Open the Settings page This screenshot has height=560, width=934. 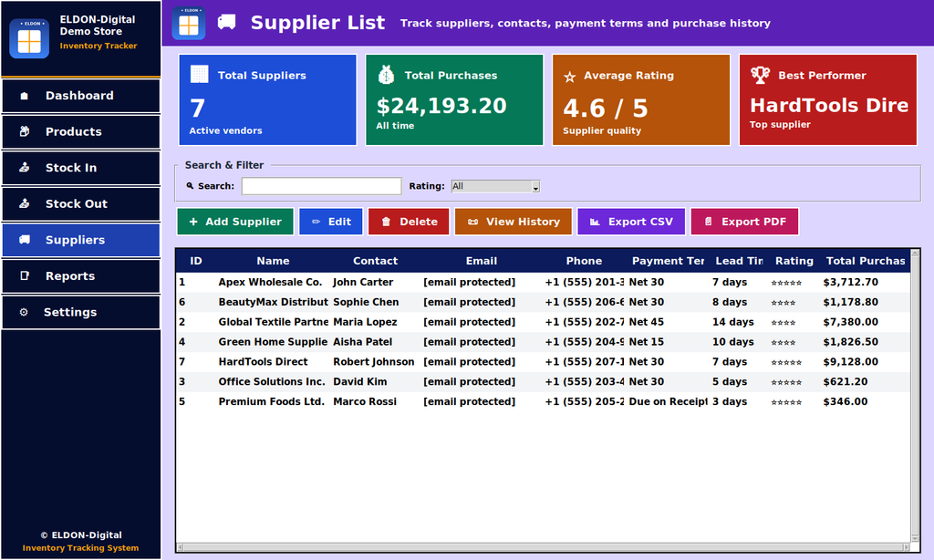tap(81, 312)
